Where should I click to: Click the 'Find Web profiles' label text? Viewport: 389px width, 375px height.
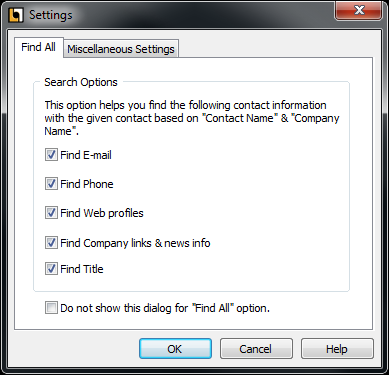coord(102,213)
